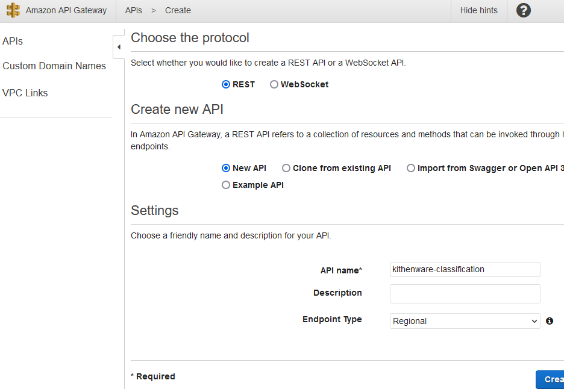564x392 pixels.
Task: Select the REST protocol radio button
Action: pos(226,84)
